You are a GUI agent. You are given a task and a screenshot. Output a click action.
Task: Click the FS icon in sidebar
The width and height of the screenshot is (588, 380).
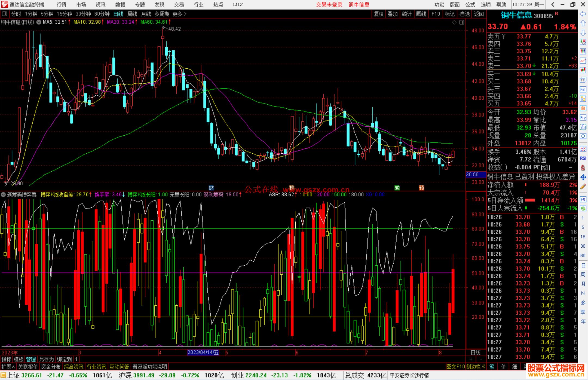tap(583, 199)
